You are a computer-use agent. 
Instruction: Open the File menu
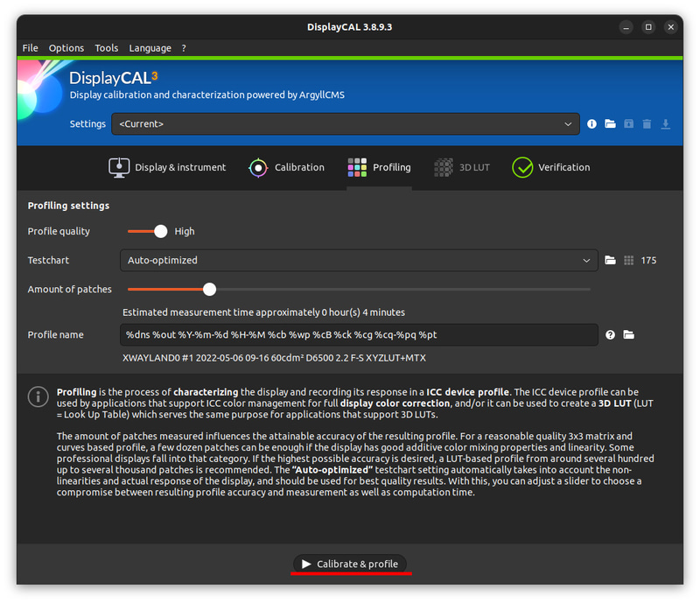coord(30,48)
